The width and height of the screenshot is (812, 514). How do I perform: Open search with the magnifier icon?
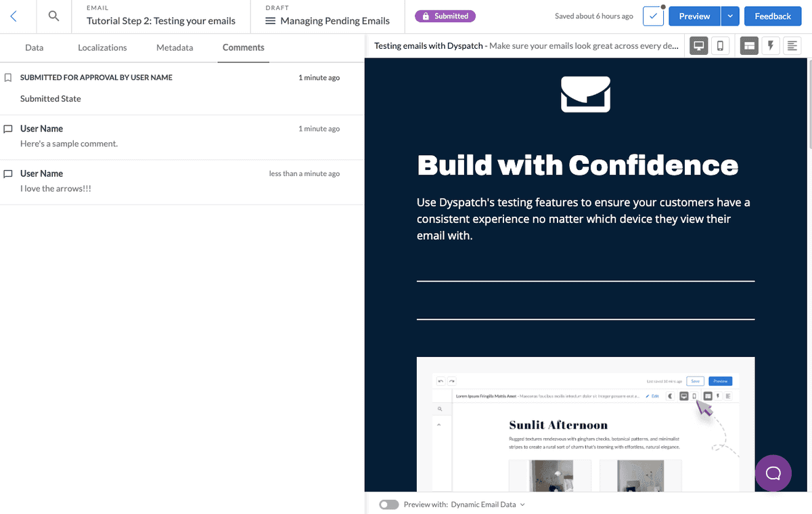tap(53, 16)
